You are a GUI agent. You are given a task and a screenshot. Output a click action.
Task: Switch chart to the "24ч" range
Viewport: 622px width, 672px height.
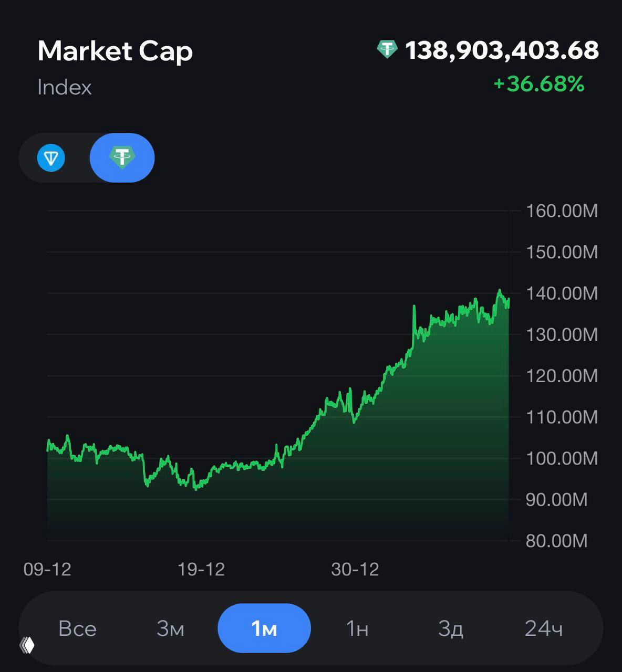pyautogui.click(x=544, y=628)
